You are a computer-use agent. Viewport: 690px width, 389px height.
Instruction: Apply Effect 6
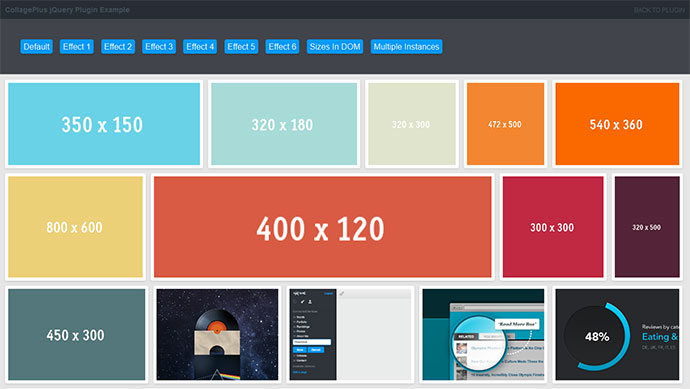coord(282,47)
